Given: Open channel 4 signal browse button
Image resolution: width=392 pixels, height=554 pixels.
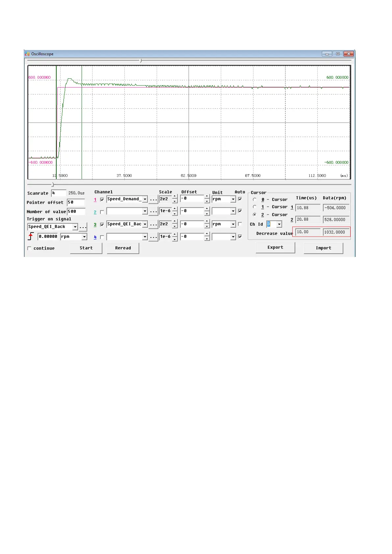Looking at the screenshot, I should (x=153, y=237).
